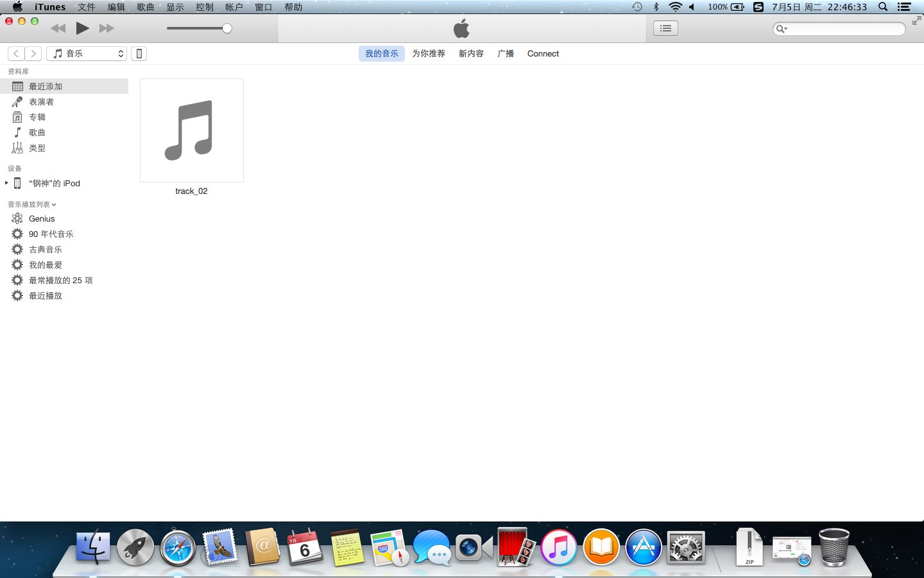The width and height of the screenshot is (924, 578).
Task: Open iBooks orange icon in Dock
Action: (x=601, y=547)
